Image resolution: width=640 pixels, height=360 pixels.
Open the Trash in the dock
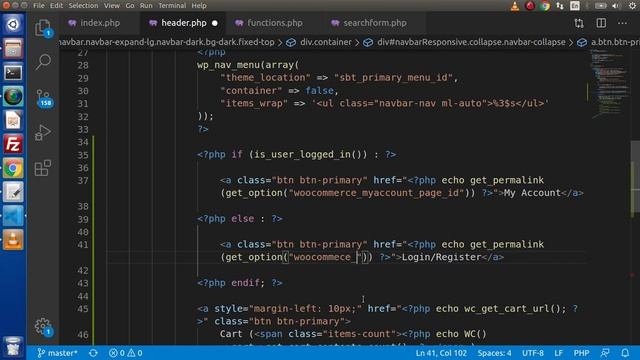click(x=13, y=346)
